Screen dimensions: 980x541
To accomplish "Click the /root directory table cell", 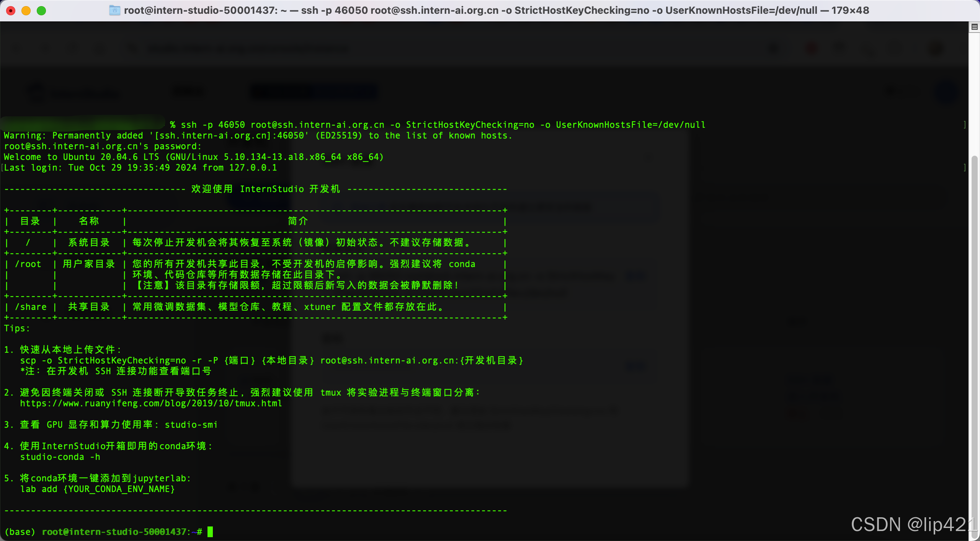I will click(x=28, y=264).
